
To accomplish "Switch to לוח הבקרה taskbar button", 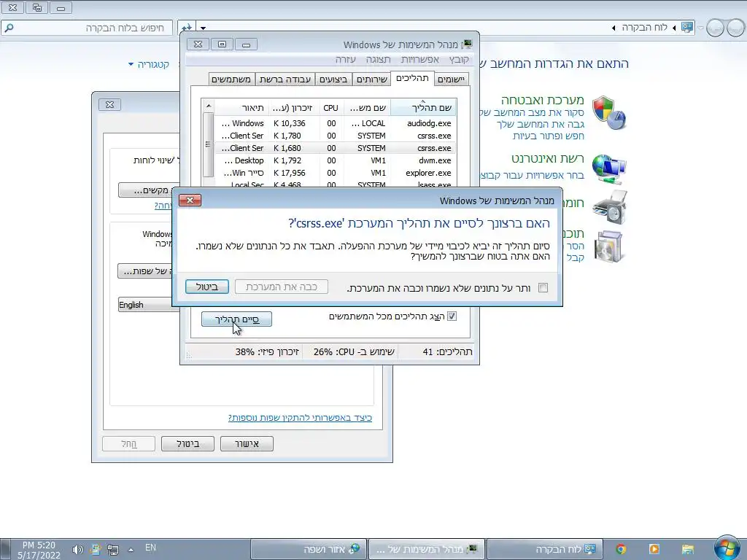I will (x=544, y=549).
